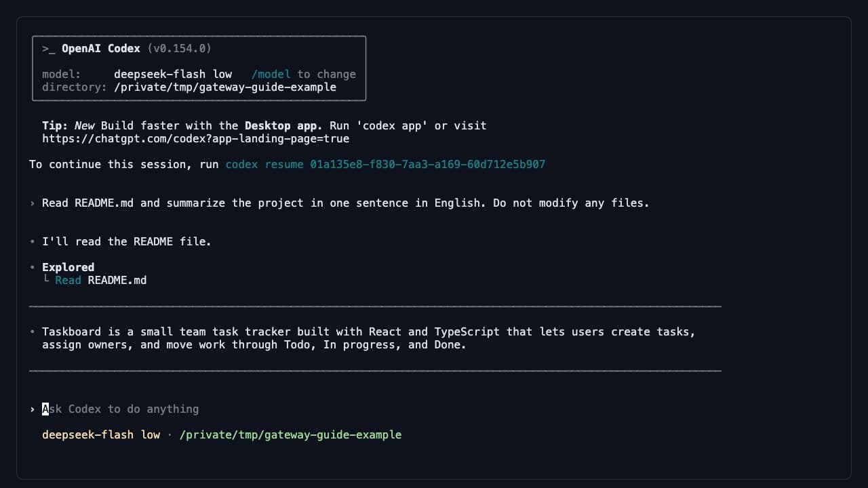Click the "/model" command hint in header
Viewport: 868px width, 488px height.
(x=271, y=75)
